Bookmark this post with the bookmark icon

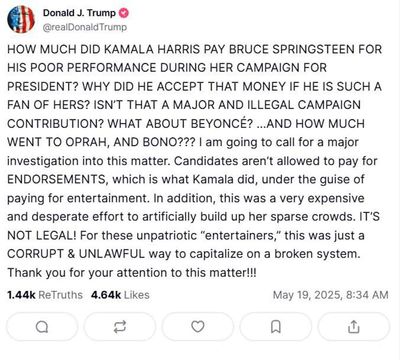point(276,327)
